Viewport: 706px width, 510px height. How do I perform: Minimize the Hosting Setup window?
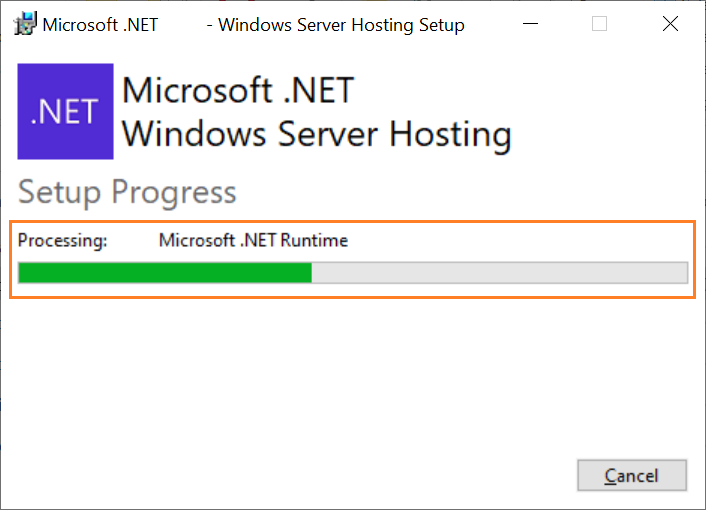pyautogui.click(x=530, y=24)
